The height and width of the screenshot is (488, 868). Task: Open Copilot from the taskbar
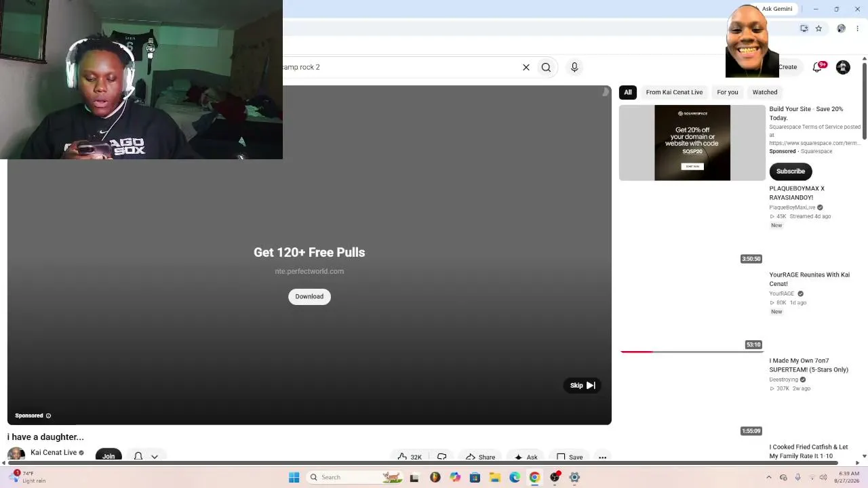[455, 477]
